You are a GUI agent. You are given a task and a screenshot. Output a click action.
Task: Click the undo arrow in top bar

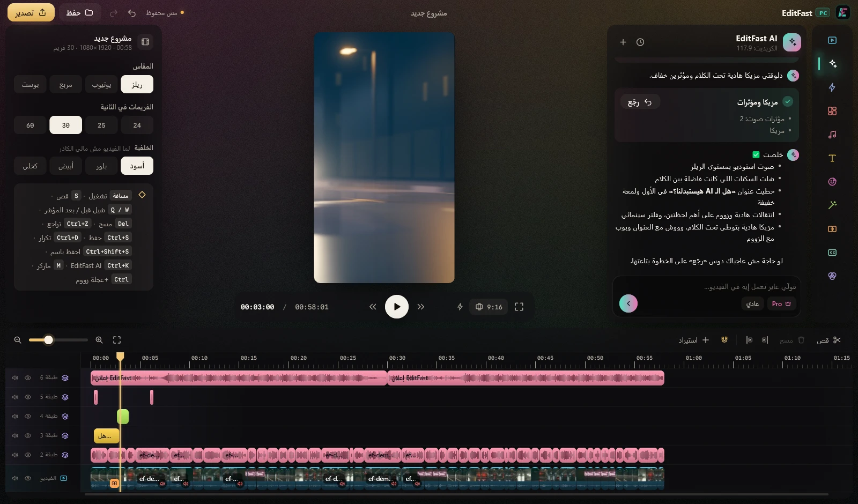click(x=132, y=13)
